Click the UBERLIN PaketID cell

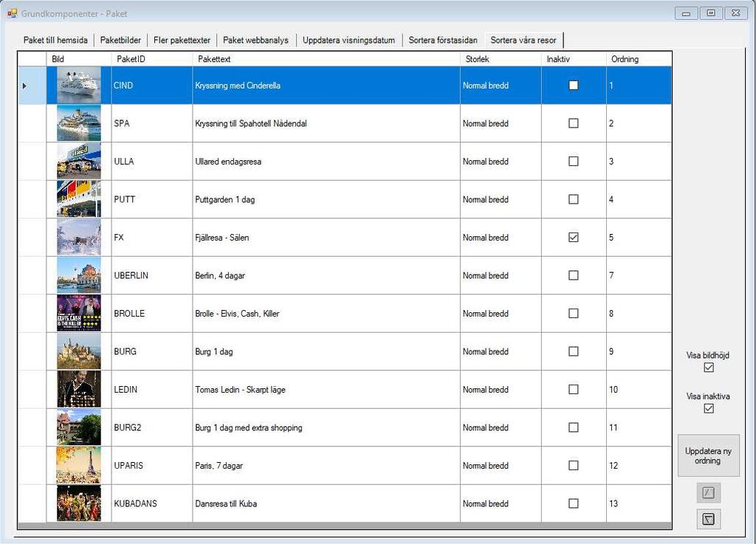click(x=152, y=275)
